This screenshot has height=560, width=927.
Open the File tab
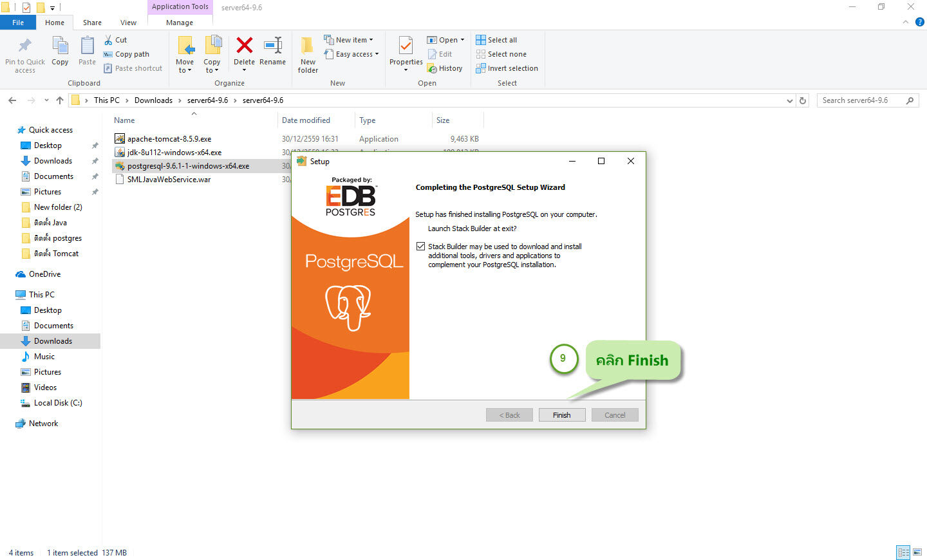click(18, 23)
